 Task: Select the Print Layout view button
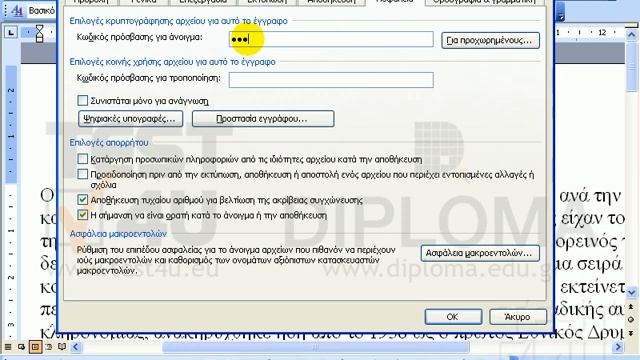(x=35, y=347)
